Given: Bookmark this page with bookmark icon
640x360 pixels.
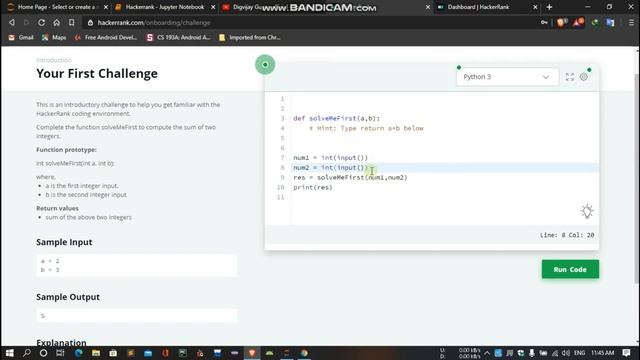Looking at the screenshot, I should (x=71, y=22).
